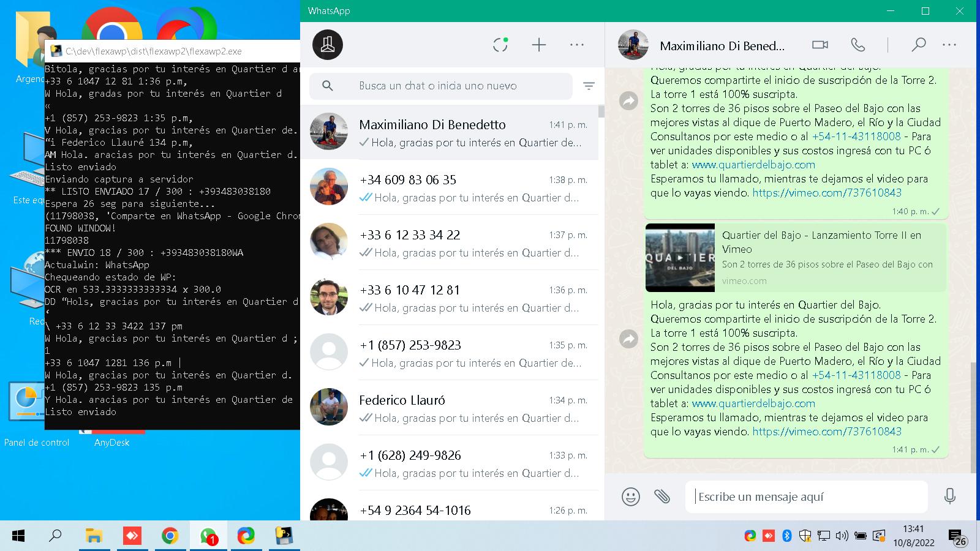The height and width of the screenshot is (551, 980).
Task: Start a video call with Maximiliano
Action: (820, 45)
